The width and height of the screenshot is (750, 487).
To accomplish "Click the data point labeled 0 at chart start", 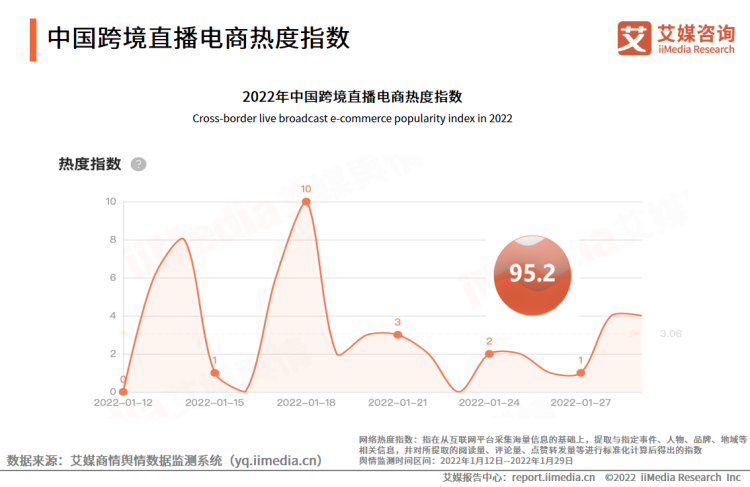I will pos(123,391).
